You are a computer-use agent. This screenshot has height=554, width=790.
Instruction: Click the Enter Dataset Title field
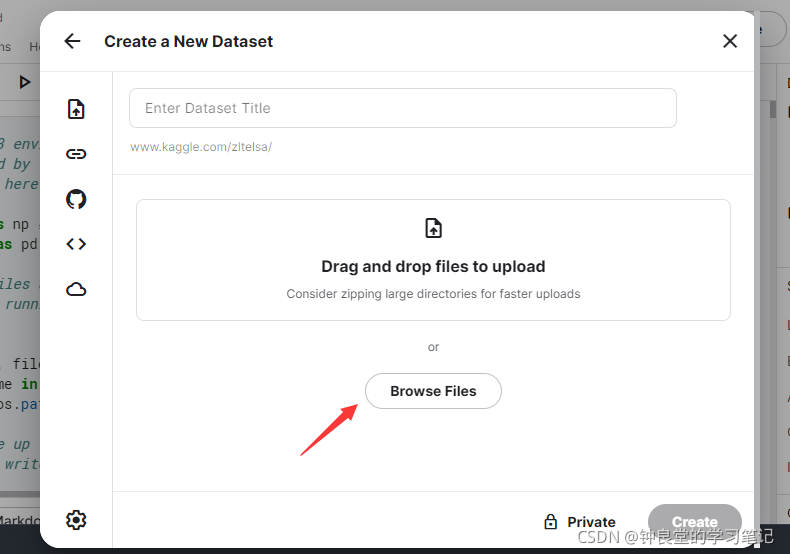coord(403,108)
